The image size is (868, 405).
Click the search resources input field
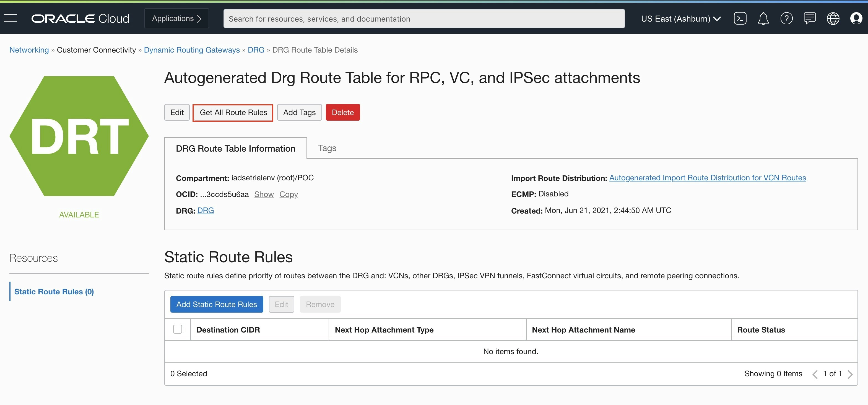click(x=424, y=19)
